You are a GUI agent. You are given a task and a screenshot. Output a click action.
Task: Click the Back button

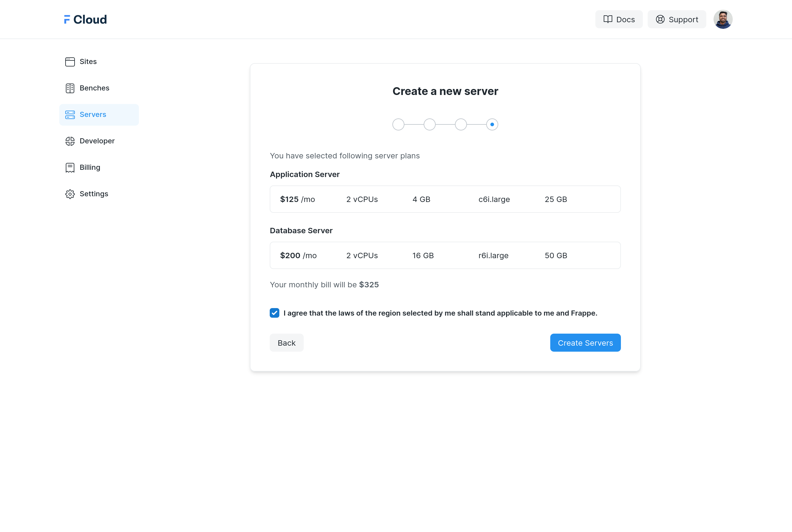tap(287, 343)
